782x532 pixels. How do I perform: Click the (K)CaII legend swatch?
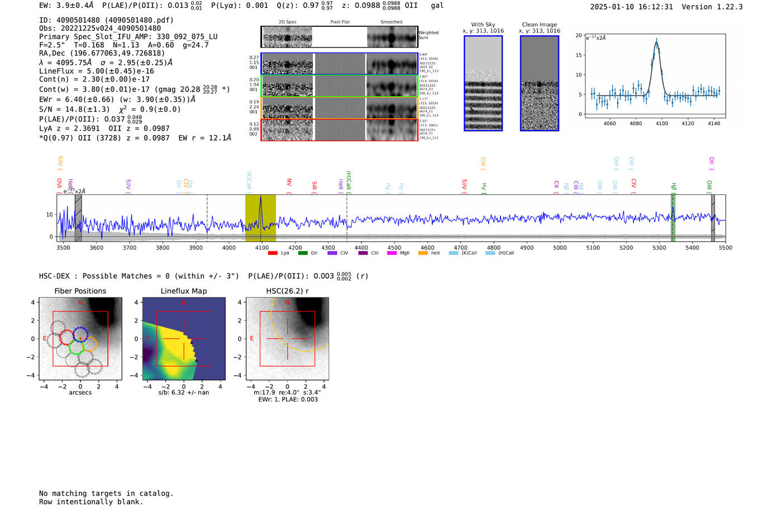(x=454, y=253)
